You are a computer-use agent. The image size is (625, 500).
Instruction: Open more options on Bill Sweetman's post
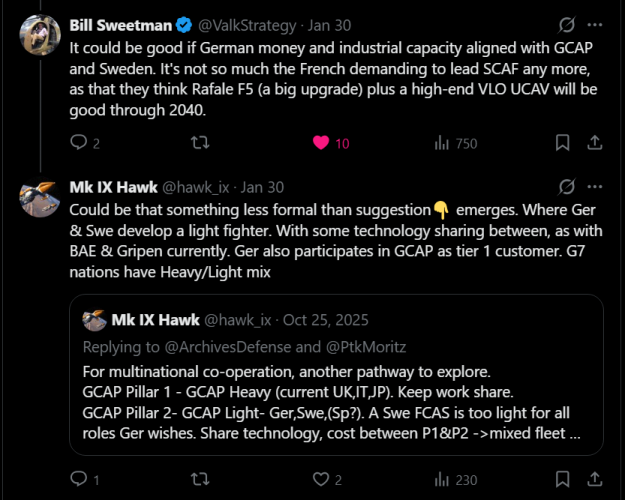596,24
